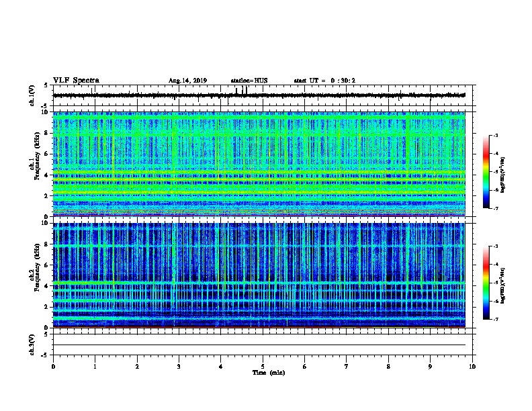This screenshot has height=411, width=532.
Task: Click the "-3" tick on the ch.1 colorbar
Action: 495,136
